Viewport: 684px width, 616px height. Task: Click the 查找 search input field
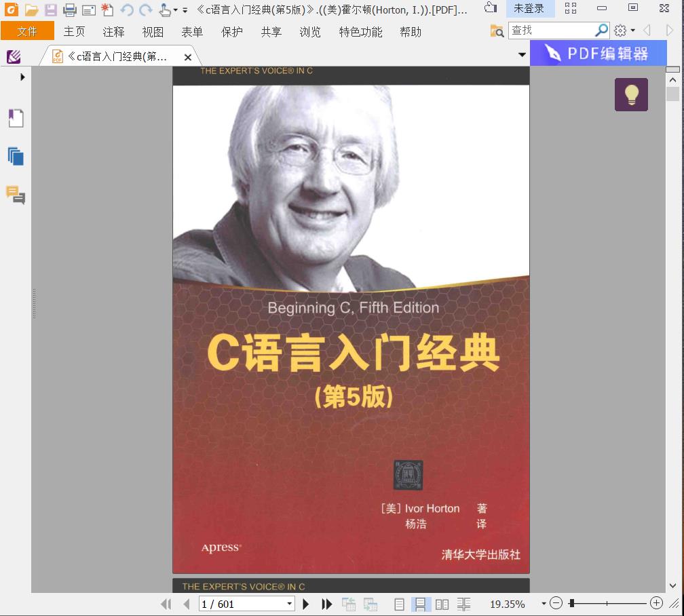pos(552,30)
